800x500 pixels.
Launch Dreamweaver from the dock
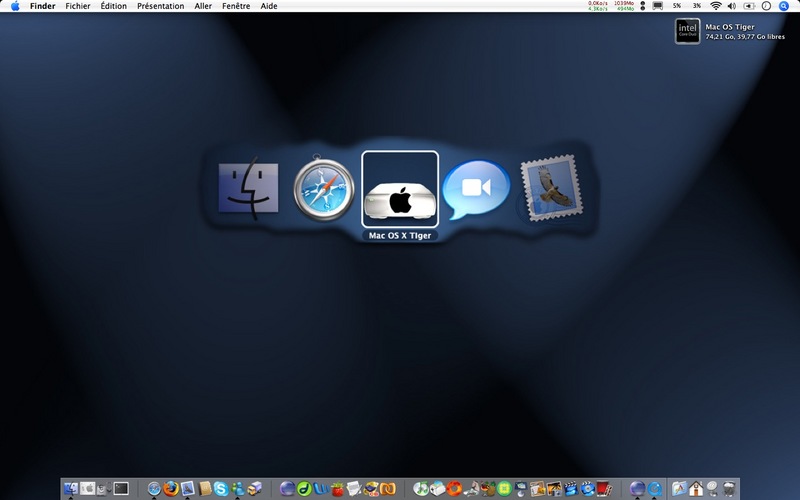[304, 489]
